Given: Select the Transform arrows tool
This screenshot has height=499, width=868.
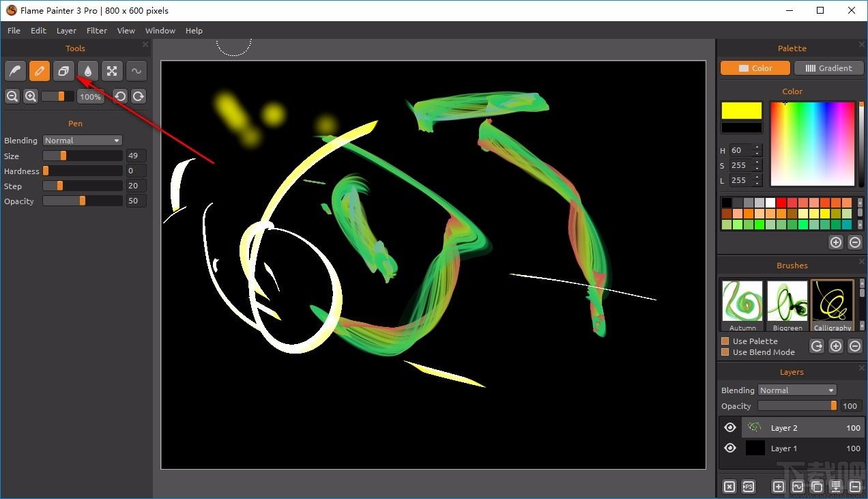Looking at the screenshot, I should tap(112, 70).
